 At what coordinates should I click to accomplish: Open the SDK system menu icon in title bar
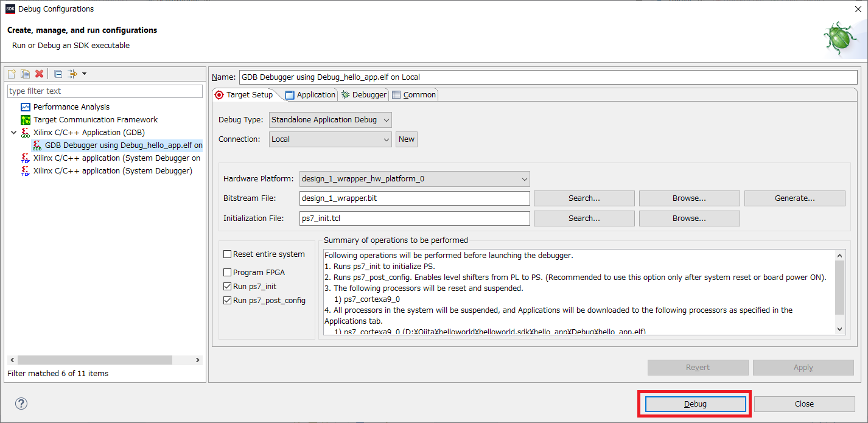[10, 9]
